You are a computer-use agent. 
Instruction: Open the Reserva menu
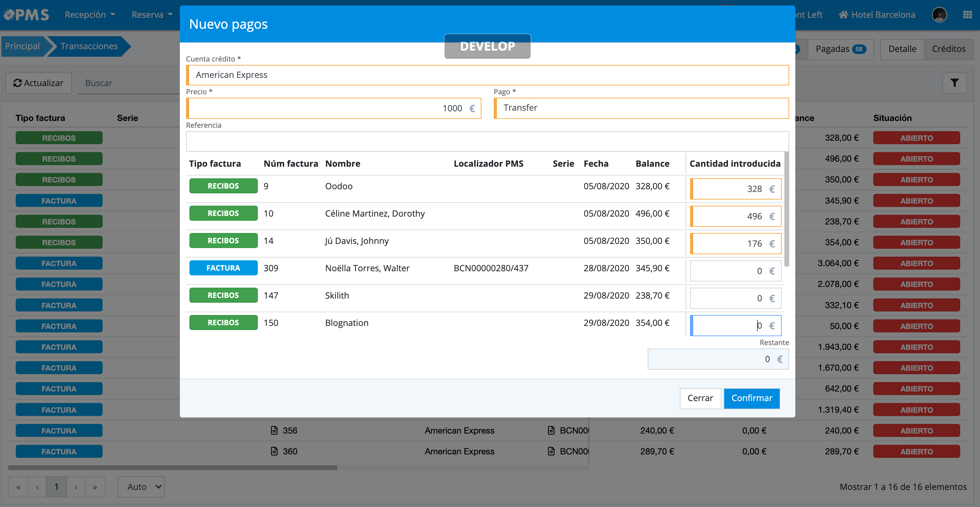(x=152, y=15)
